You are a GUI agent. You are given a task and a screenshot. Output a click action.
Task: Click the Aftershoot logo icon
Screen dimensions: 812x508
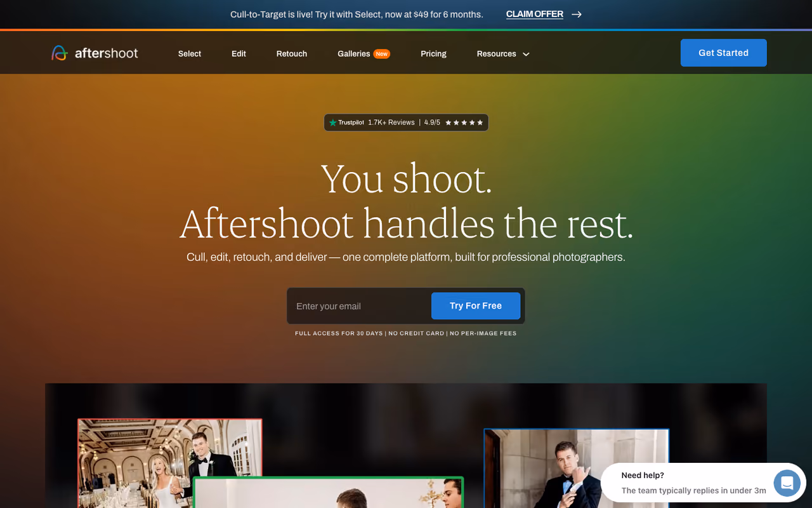60,53
